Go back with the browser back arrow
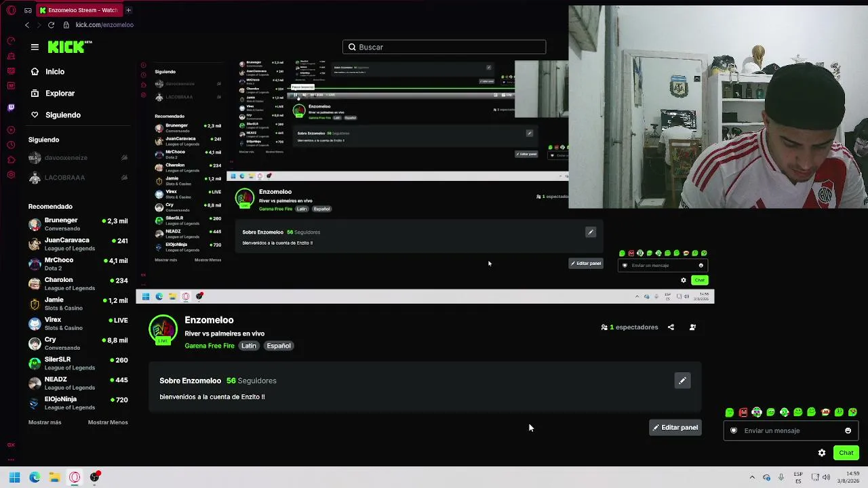The image size is (868, 488). click(27, 25)
